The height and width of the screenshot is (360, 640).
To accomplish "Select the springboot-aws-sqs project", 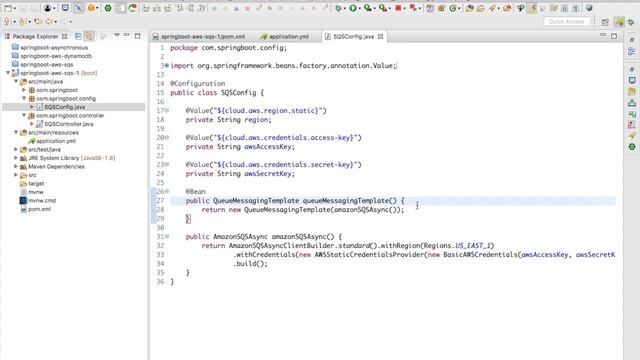I will (x=47, y=64).
